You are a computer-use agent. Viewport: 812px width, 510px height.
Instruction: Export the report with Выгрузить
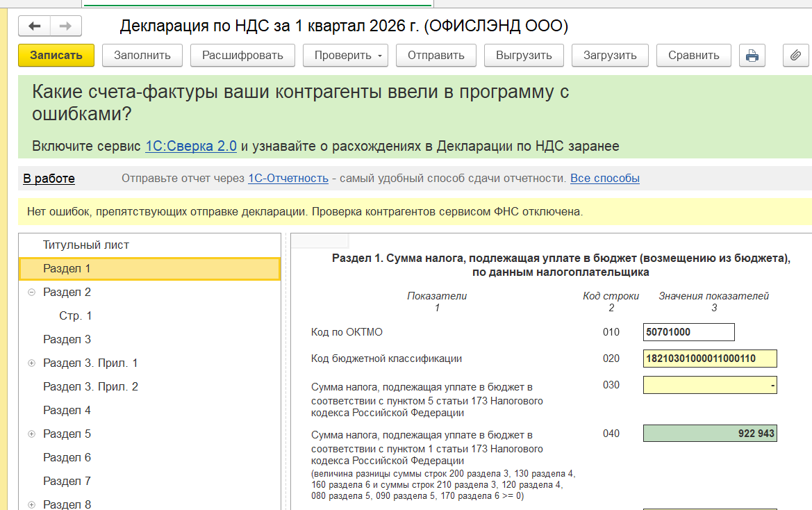pos(524,56)
